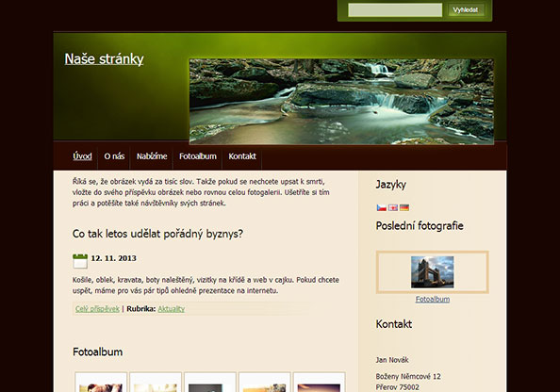Click the Jazyky sidebar heading
560x392 pixels.
click(390, 185)
